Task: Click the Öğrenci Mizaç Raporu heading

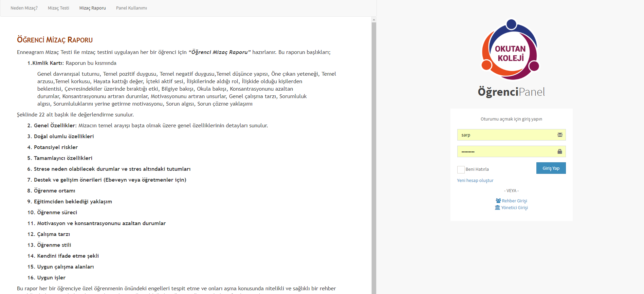Action: click(55, 40)
